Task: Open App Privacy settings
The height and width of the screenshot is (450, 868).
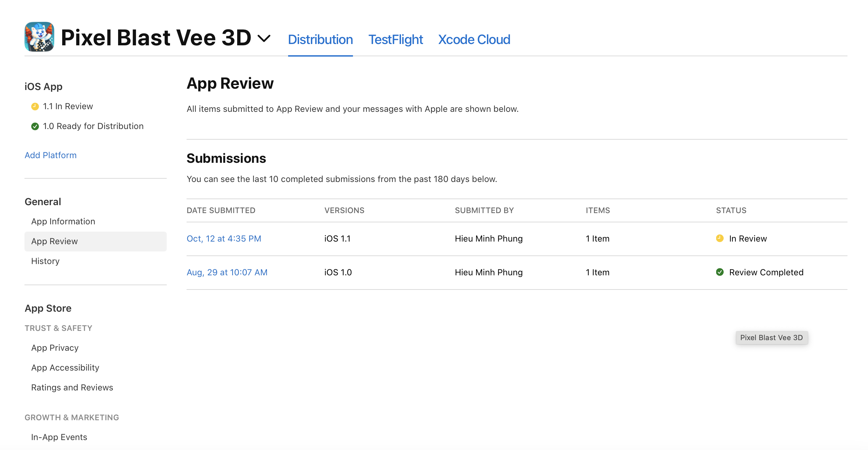Action: tap(55, 348)
